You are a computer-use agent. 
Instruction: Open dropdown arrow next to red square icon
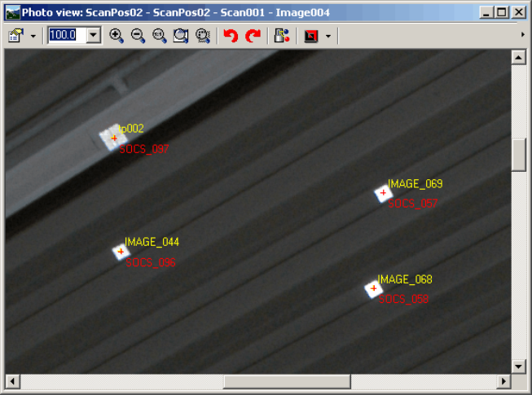[328, 36]
